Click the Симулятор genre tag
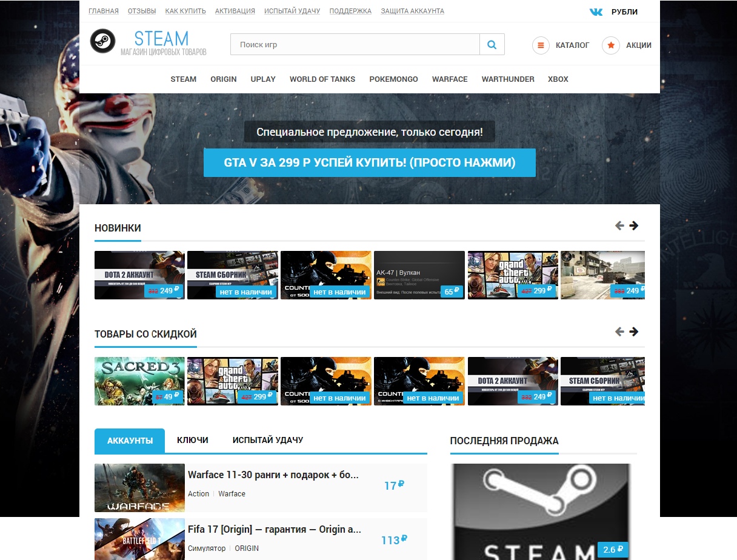 [x=207, y=548]
